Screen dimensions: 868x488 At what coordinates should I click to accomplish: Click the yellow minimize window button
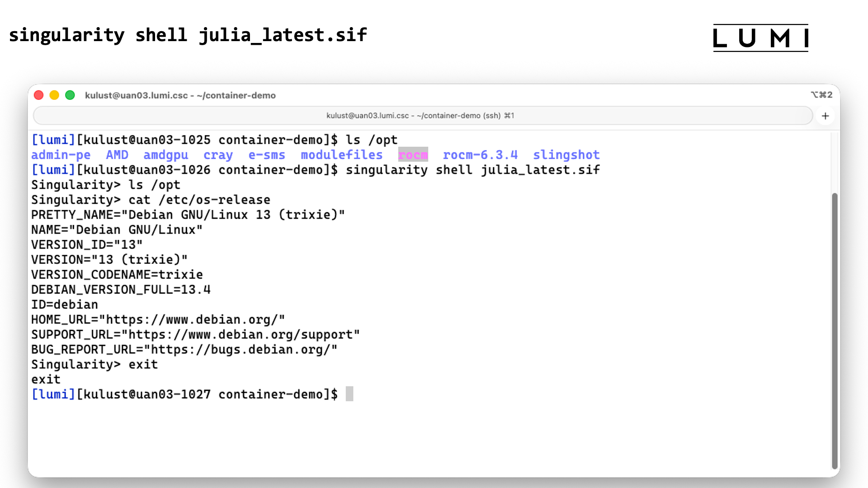(54, 95)
